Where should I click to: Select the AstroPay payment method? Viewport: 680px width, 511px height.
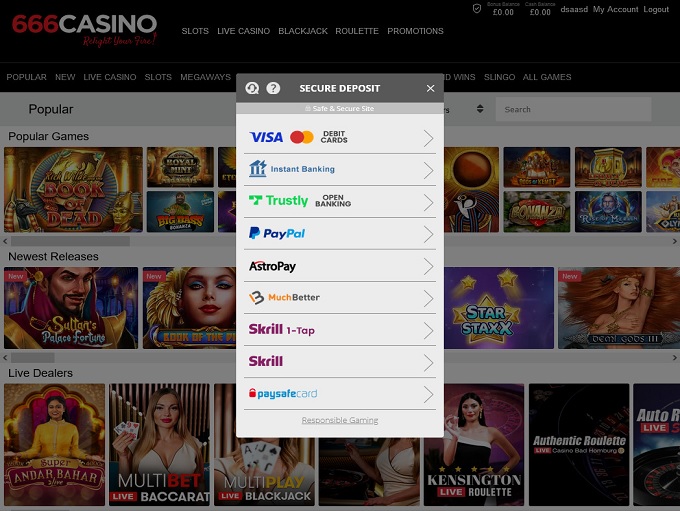pyautogui.click(x=339, y=266)
